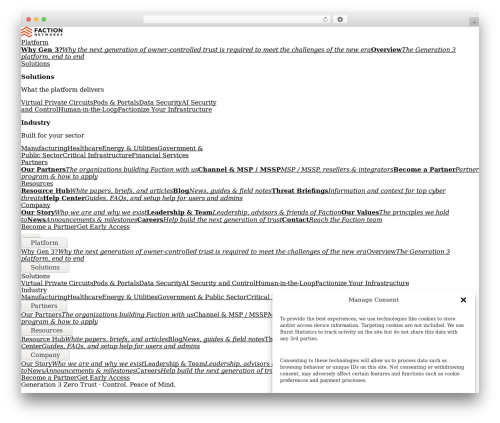Expand the gray Partners menu button
The image size is (500, 423).
(44, 306)
